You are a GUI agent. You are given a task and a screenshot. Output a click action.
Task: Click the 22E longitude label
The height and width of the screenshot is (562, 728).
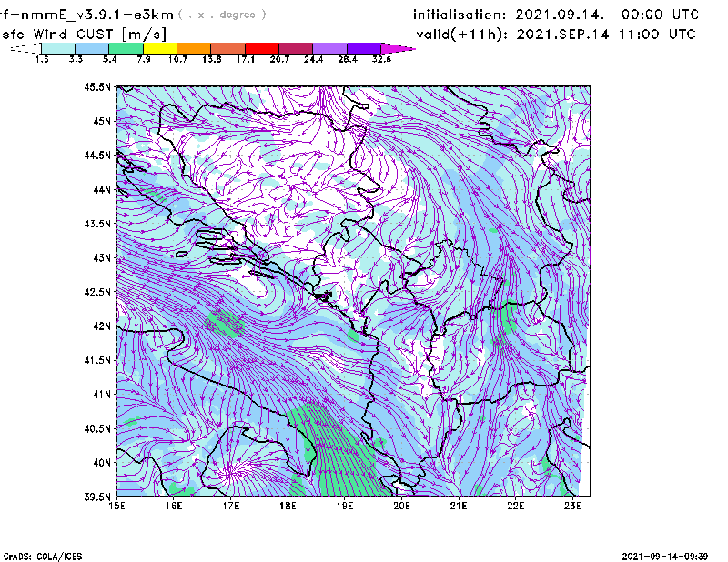click(x=515, y=506)
